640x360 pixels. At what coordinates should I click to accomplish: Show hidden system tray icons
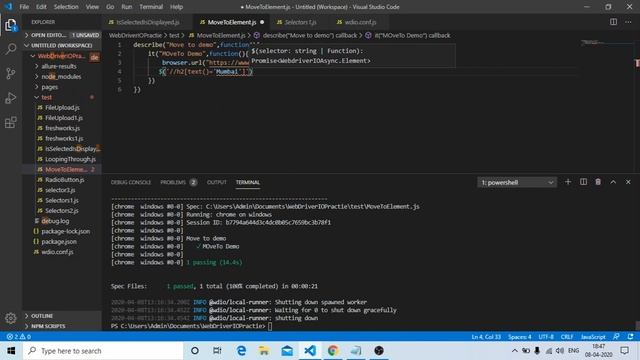(x=514, y=351)
